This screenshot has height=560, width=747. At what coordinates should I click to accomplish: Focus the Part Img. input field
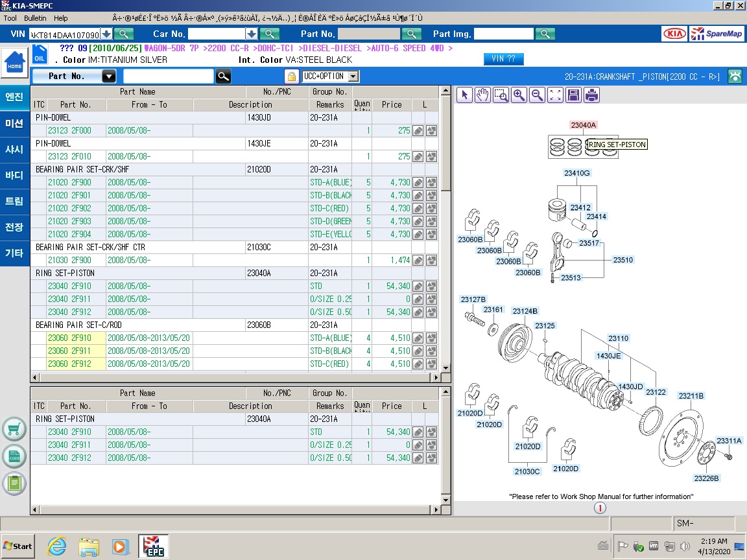pyautogui.click(x=504, y=34)
